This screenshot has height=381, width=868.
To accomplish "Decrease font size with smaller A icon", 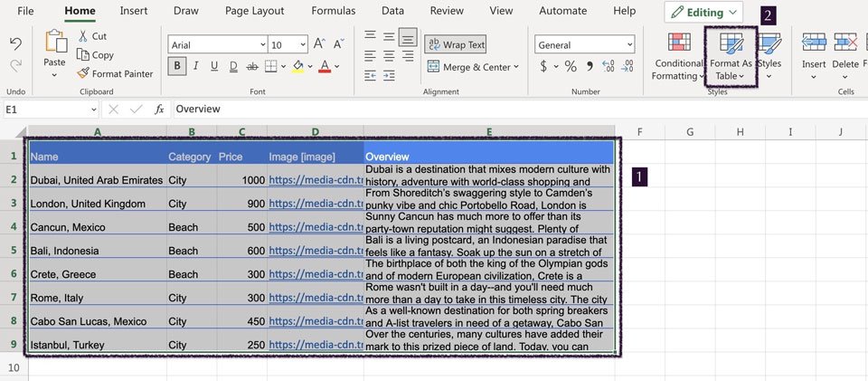I will coord(339,44).
